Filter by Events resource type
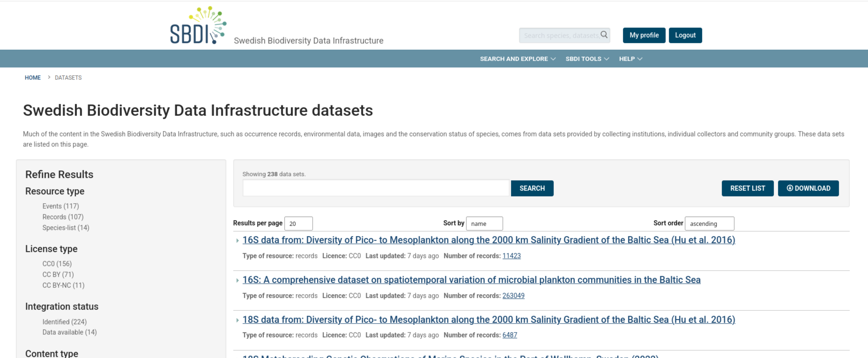Image resolution: width=868 pixels, height=358 pixels. [x=61, y=206]
